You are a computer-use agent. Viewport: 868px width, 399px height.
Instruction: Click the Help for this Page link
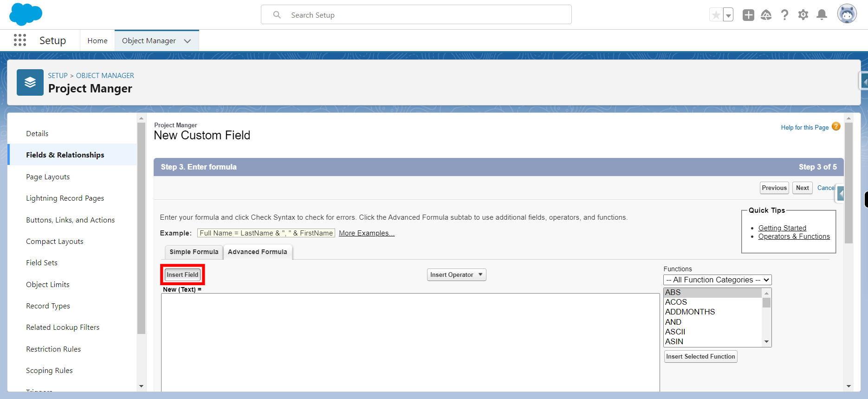pyautogui.click(x=804, y=127)
